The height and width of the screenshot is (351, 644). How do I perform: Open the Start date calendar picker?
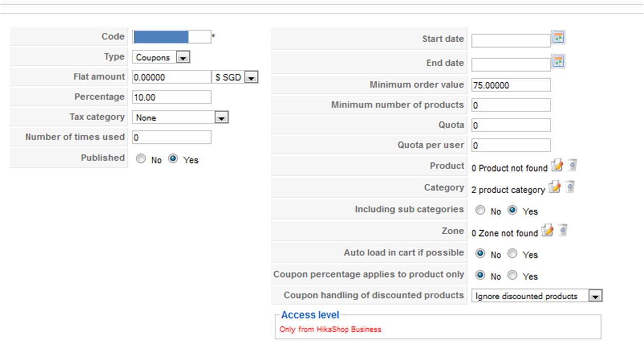coord(558,38)
